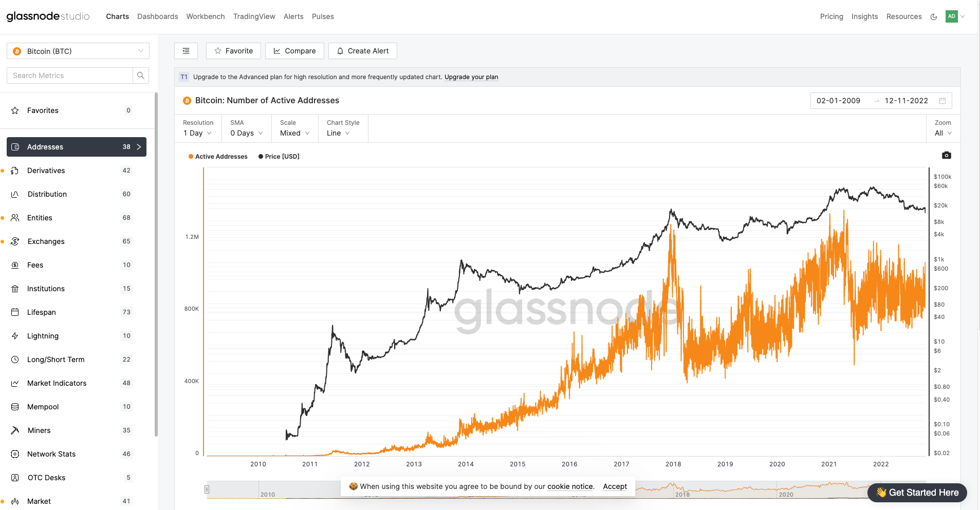
Task: Click the Upgrade your plan link
Action: tap(471, 77)
